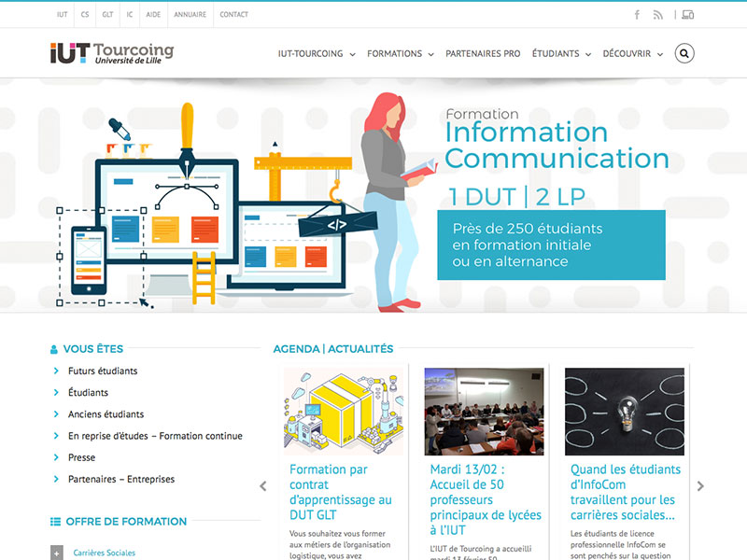Open article Formation par contrat d'apprentissage
Screen dimensions: 747x560
341,492
